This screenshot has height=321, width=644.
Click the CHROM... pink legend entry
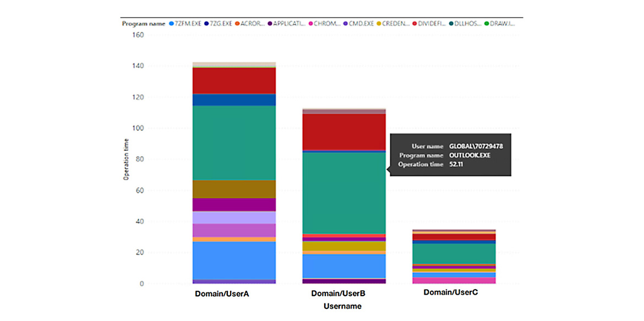[325, 24]
